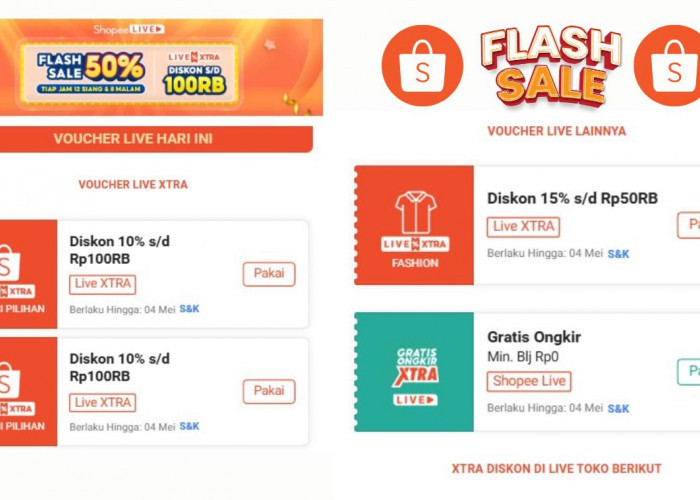
Task: Click the Shopee Live tag on Gratis Ongkir voucher
Action: point(529,381)
